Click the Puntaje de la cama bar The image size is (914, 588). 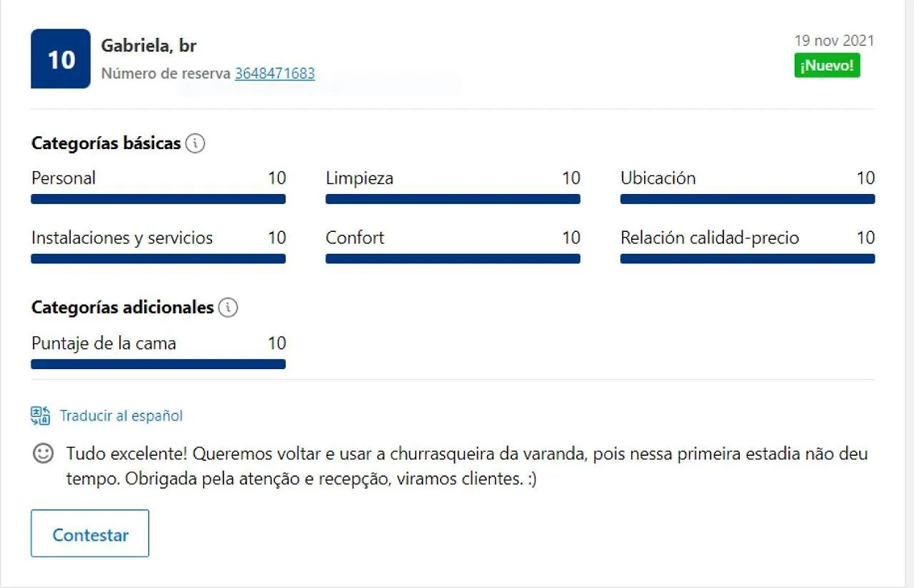pyautogui.click(x=159, y=364)
